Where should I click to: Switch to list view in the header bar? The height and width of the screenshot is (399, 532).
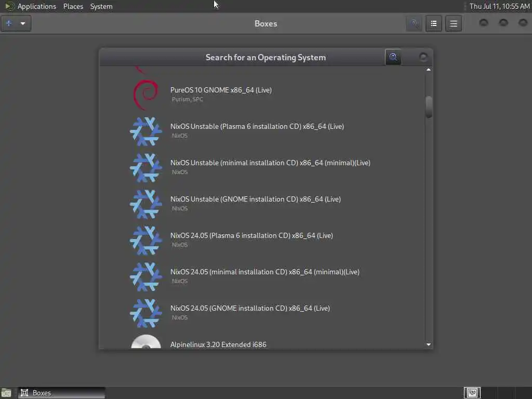click(434, 23)
